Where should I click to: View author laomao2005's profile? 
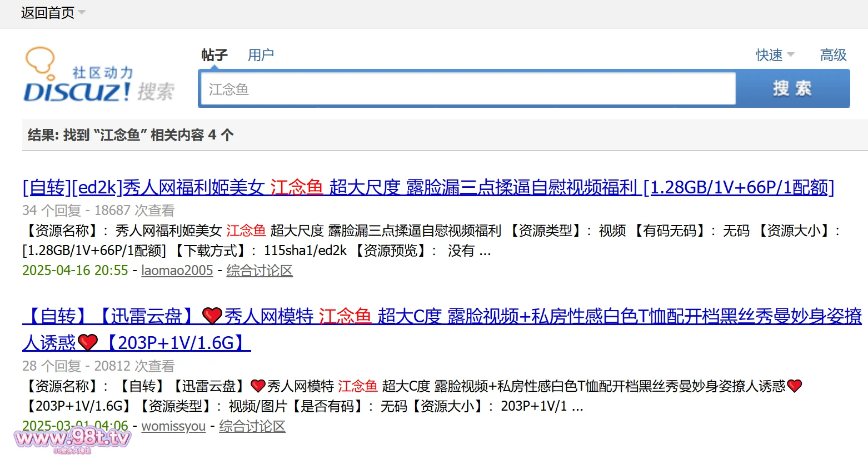point(177,271)
